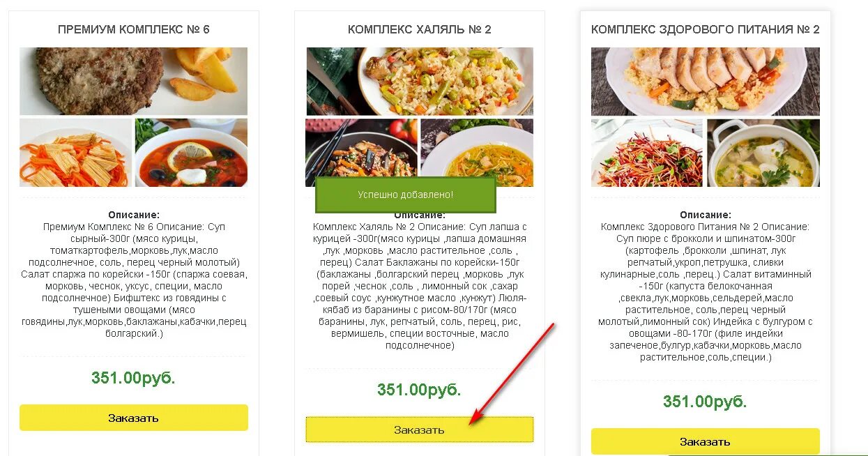Screen dimensions: 868x456
Task: View the rice pilaf with vegetables photo
Action: 420,81
